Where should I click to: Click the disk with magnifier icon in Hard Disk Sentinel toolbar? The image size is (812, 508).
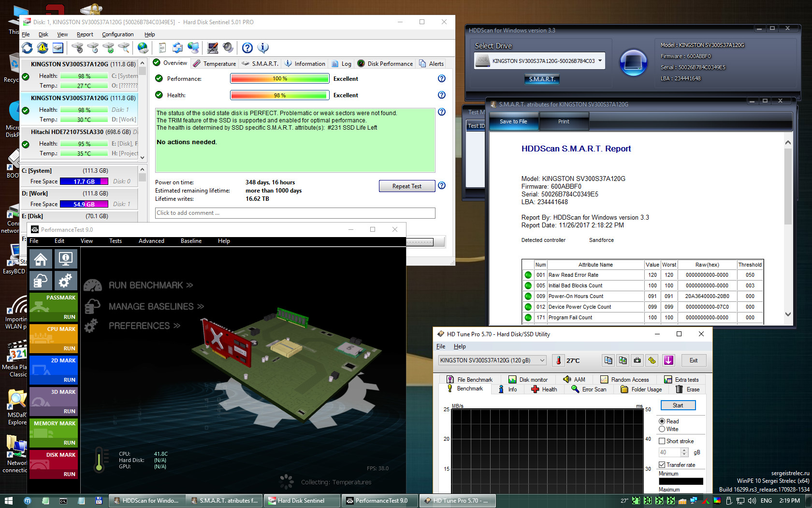coord(124,47)
